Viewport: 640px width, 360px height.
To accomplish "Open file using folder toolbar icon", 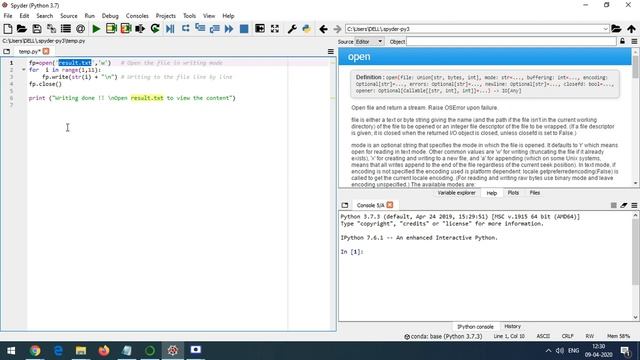I will tap(22, 29).
